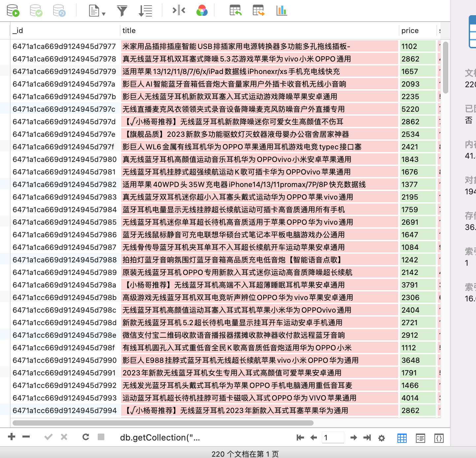The image size is (476, 458).
Task: Open the bar chart tool
Action: tap(282, 11)
